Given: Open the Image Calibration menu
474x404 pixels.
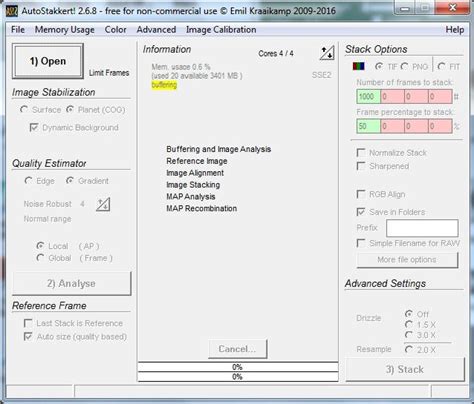Looking at the screenshot, I should tap(221, 30).
